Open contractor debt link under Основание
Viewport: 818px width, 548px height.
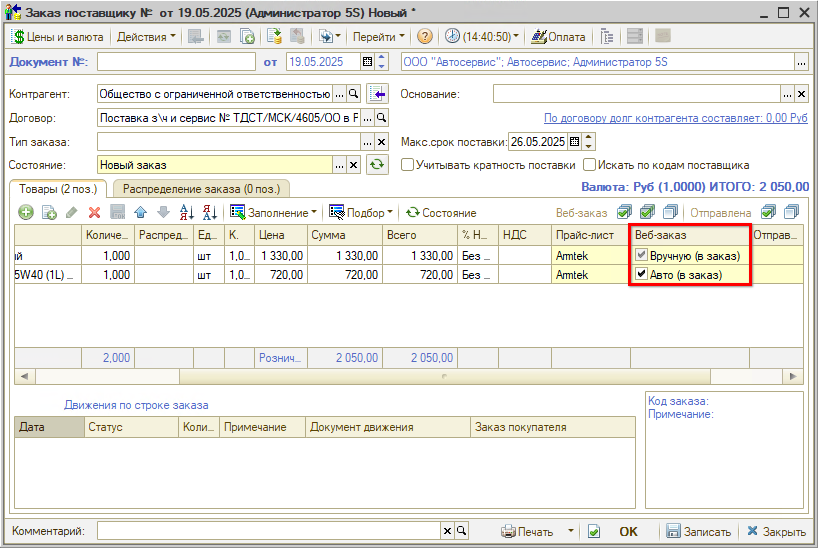[x=675, y=118]
